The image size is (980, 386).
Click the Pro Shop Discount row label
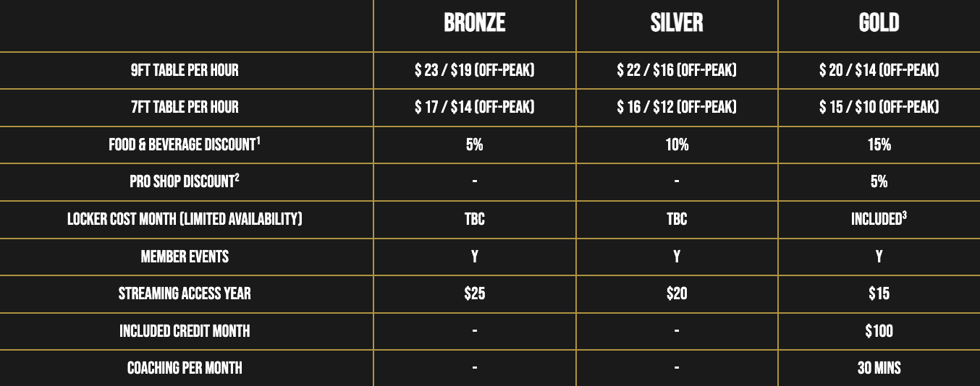184,181
